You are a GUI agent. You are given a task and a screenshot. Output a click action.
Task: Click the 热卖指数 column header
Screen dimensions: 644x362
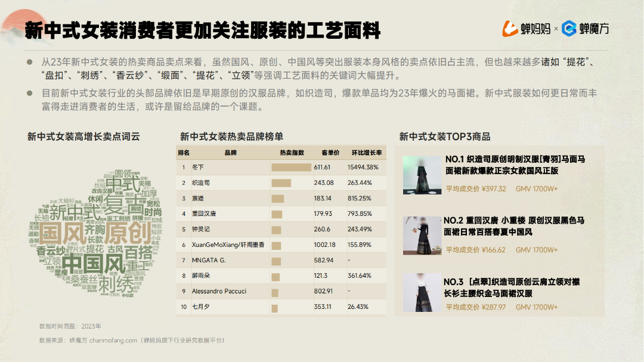[x=292, y=153]
